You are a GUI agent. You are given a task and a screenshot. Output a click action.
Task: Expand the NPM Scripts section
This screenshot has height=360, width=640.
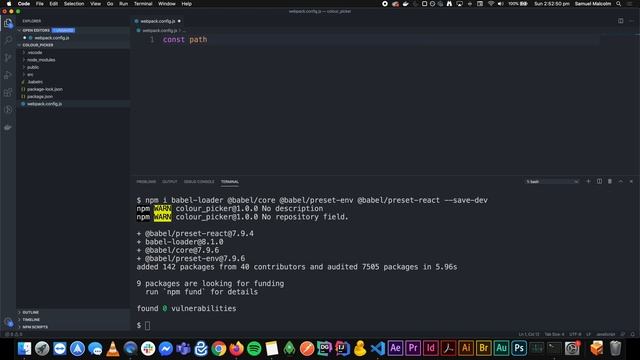[x=35, y=327]
